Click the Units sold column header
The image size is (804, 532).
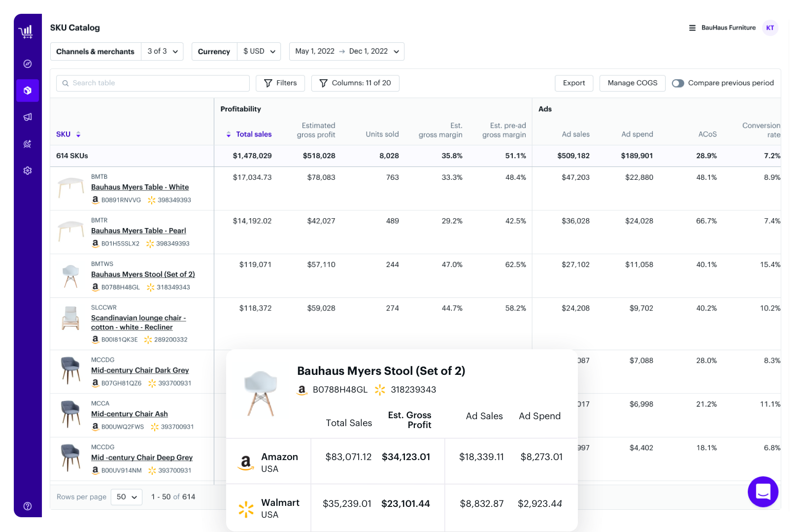(382, 134)
